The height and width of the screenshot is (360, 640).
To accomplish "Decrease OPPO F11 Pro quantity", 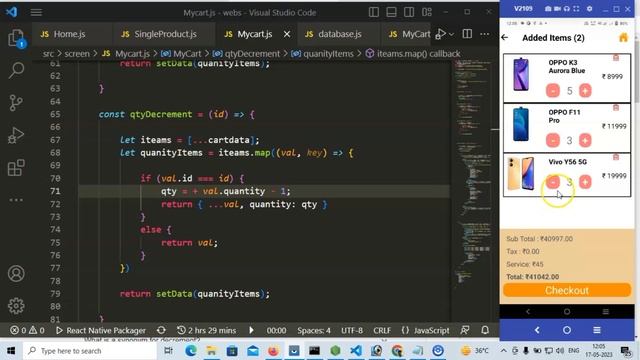I will pos(553,140).
